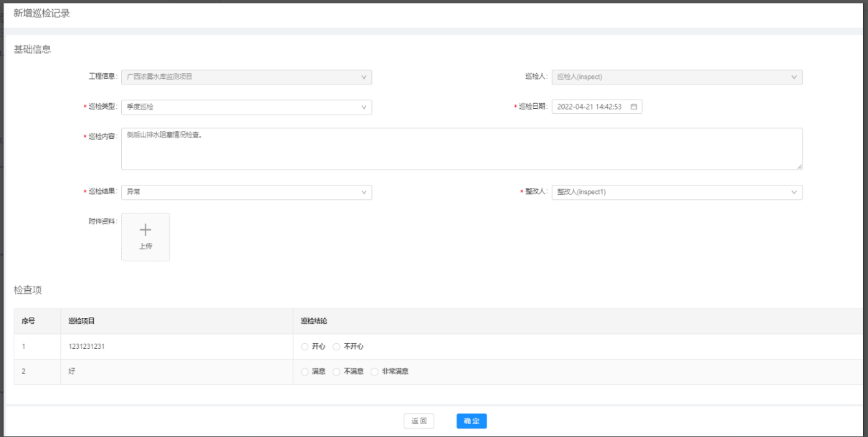Open the 巡检类型 dropdown showing 季度巡检

coord(246,107)
